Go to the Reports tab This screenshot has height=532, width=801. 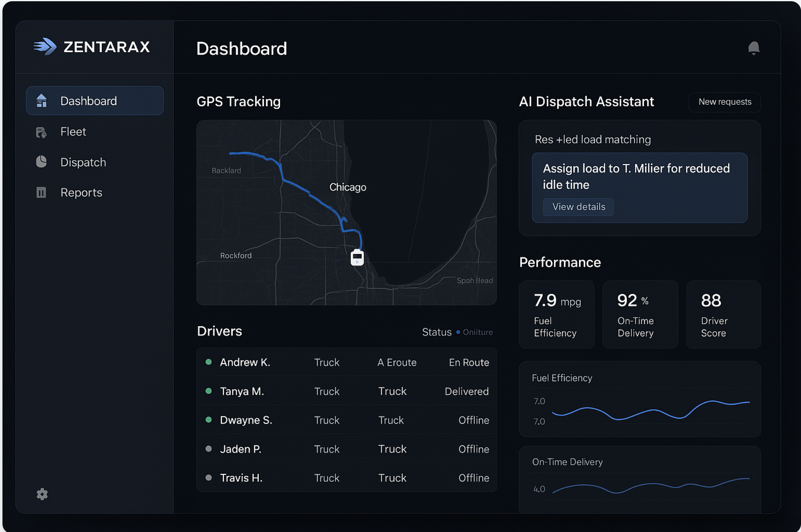click(x=81, y=192)
